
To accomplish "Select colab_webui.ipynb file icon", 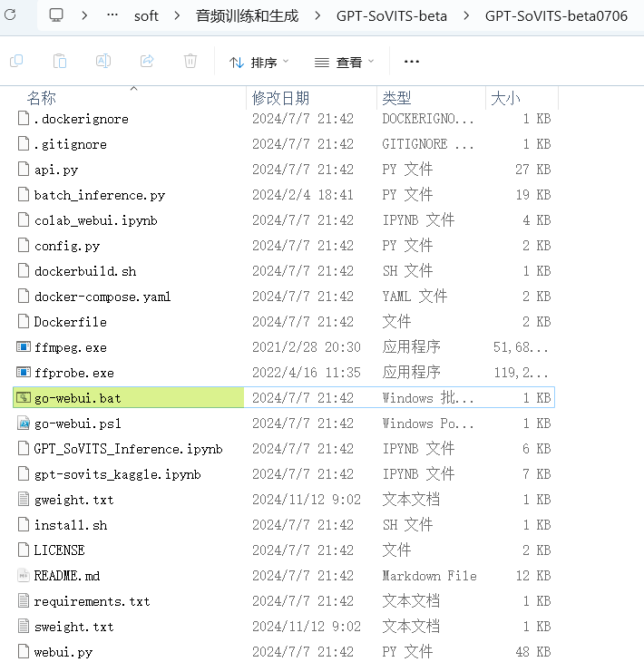I will click(24, 220).
